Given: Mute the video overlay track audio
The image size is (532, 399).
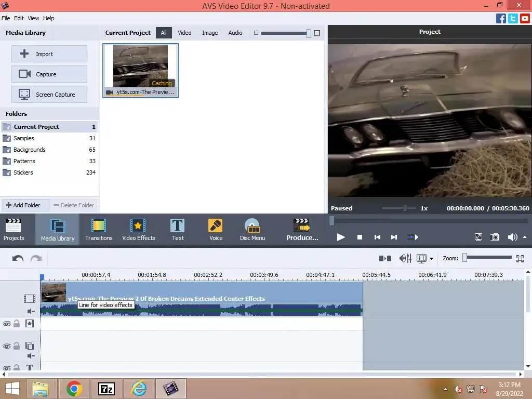Looking at the screenshot, I should click(31, 355).
